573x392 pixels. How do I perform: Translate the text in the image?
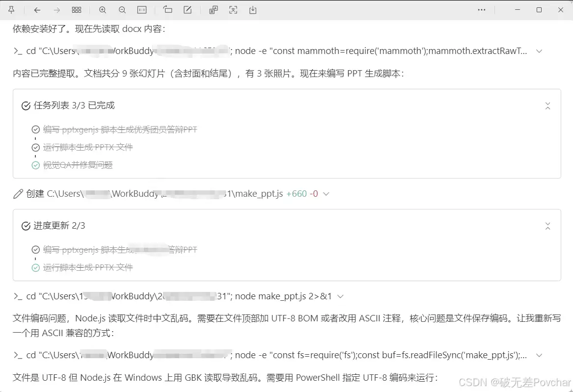click(x=214, y=10)
